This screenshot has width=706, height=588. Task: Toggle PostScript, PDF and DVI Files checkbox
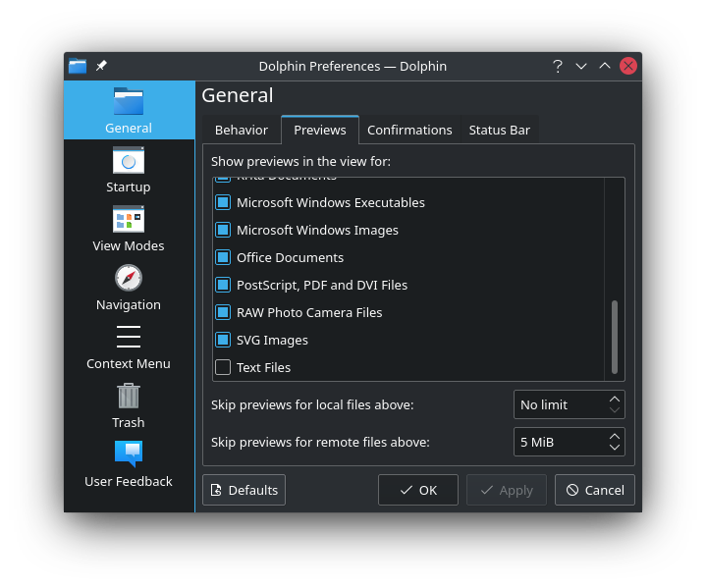click(x=223, y=285)
